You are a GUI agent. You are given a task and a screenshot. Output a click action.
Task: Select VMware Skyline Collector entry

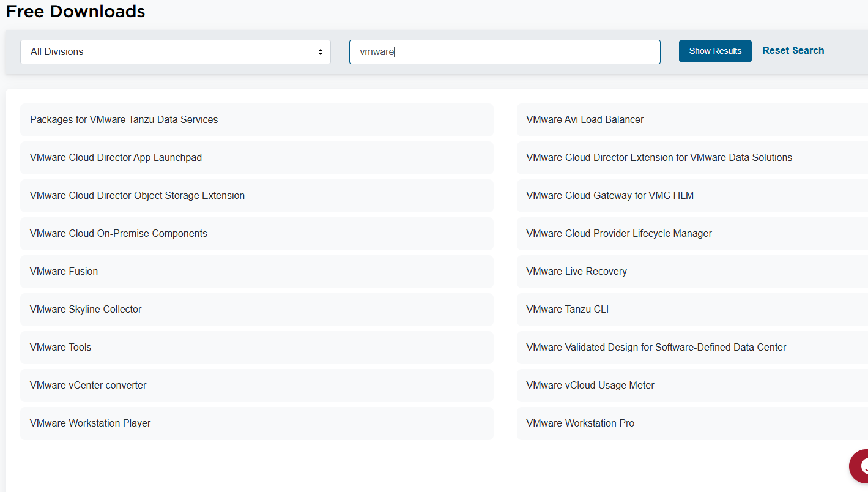[257, 310]
